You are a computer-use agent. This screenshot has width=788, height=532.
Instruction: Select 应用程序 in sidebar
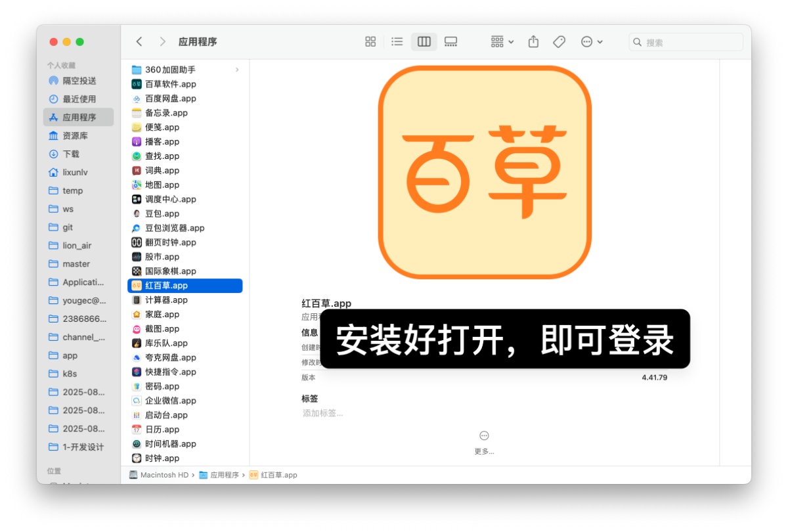pyautogui.click(x=79, y=118)
